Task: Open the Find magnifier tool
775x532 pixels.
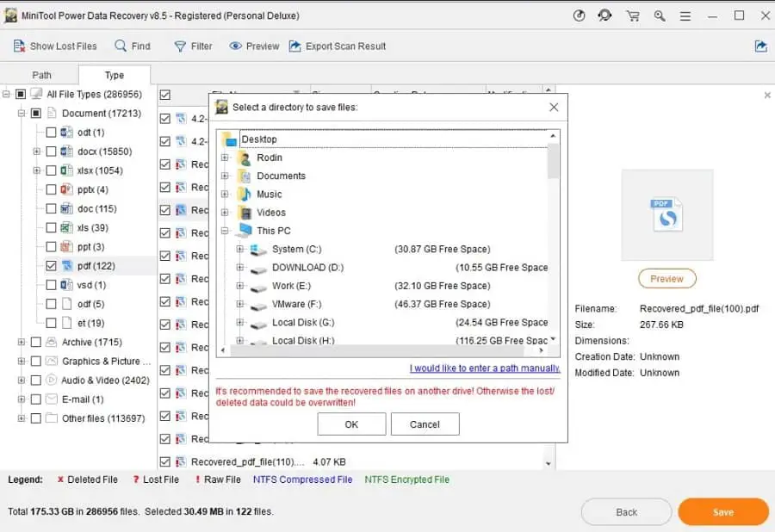Action: coord(121,46)
